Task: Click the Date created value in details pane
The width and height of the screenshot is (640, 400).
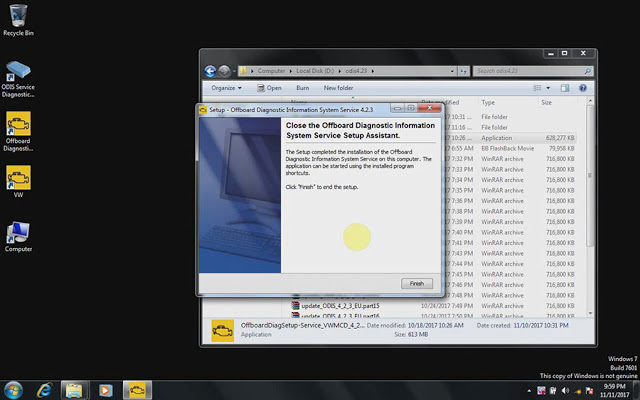Action: tap(541, 325)
